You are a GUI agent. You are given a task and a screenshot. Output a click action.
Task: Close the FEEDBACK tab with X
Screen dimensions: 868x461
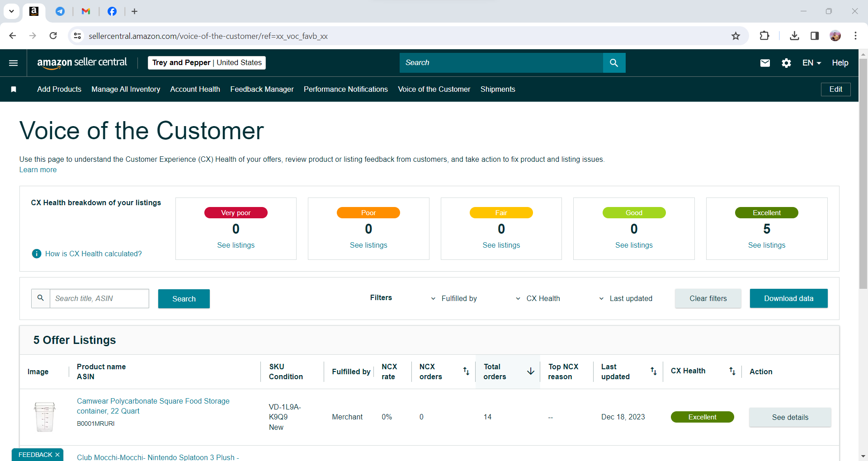pyautogui.click(x=57, y=455)
